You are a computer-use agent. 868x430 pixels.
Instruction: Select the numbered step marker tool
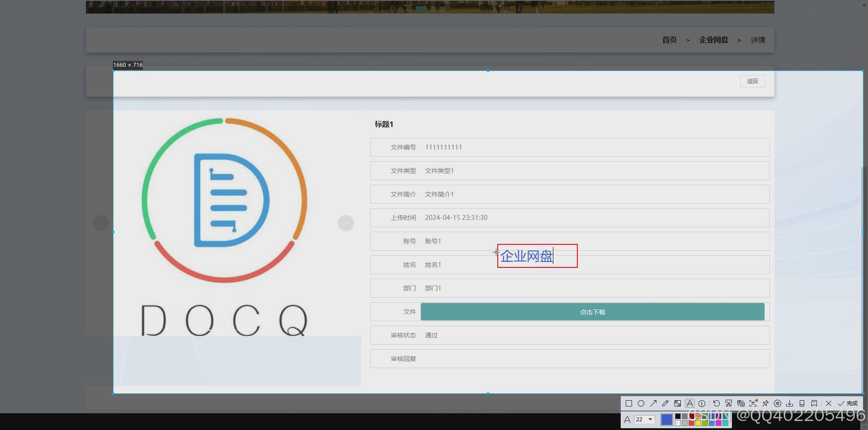coord(702,403)
